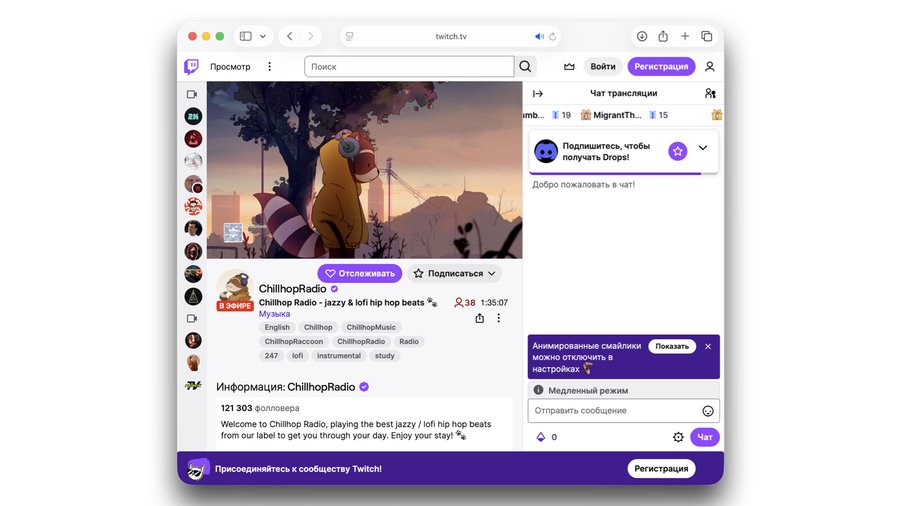Click the gift icon at leaderboard edge
This screenshot has height=506, width=900.
(716, 115)
